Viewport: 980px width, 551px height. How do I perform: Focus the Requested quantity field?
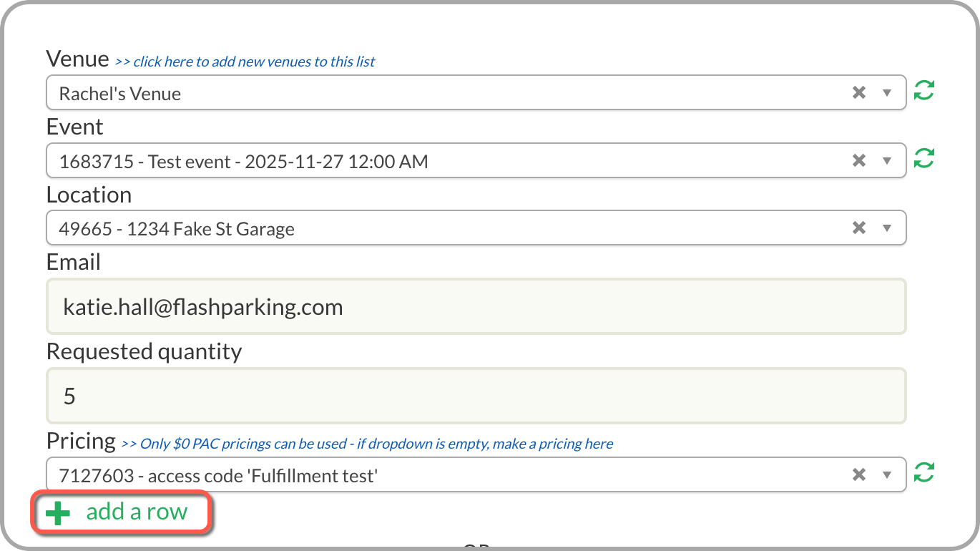click(x=476, y=396)
